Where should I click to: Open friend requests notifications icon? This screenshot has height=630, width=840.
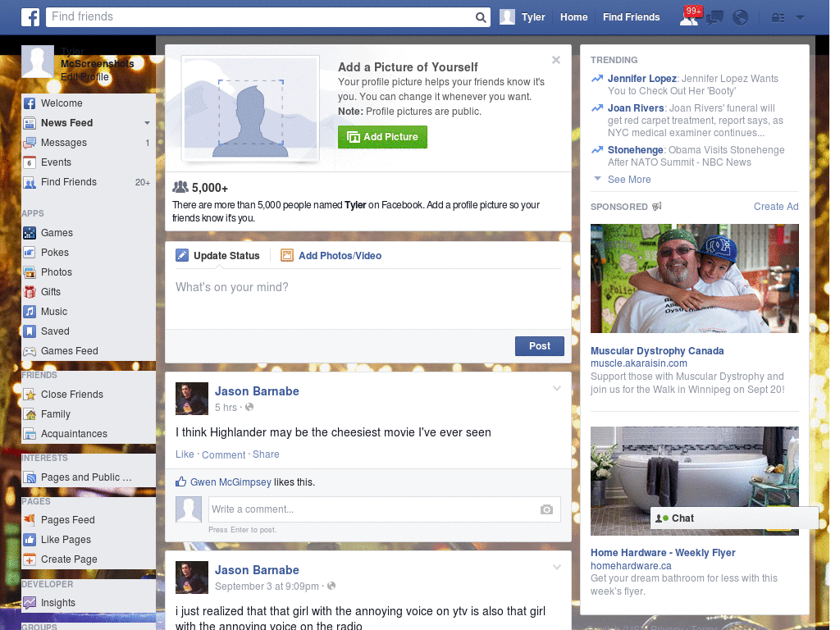tap(689, 17)
